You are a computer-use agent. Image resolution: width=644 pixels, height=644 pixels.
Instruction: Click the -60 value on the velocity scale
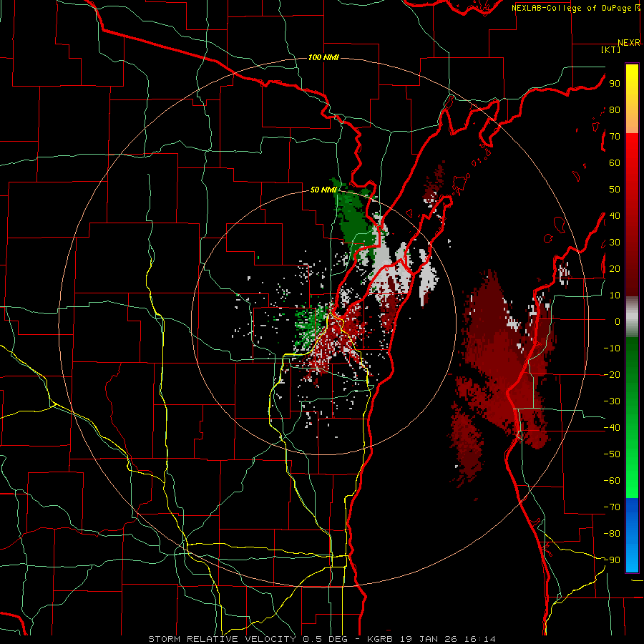click(612, 481)
